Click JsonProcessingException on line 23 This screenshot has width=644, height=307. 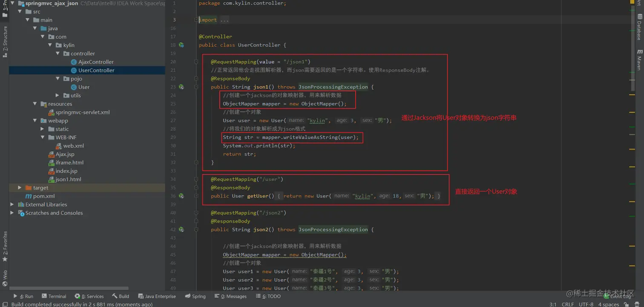tap(333, 87)
